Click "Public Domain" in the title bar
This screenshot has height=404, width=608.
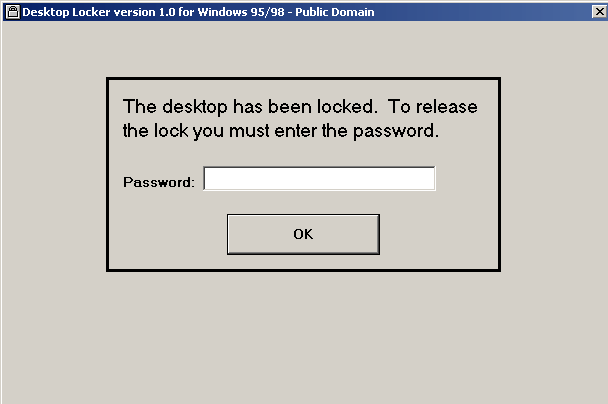(335, 12)
